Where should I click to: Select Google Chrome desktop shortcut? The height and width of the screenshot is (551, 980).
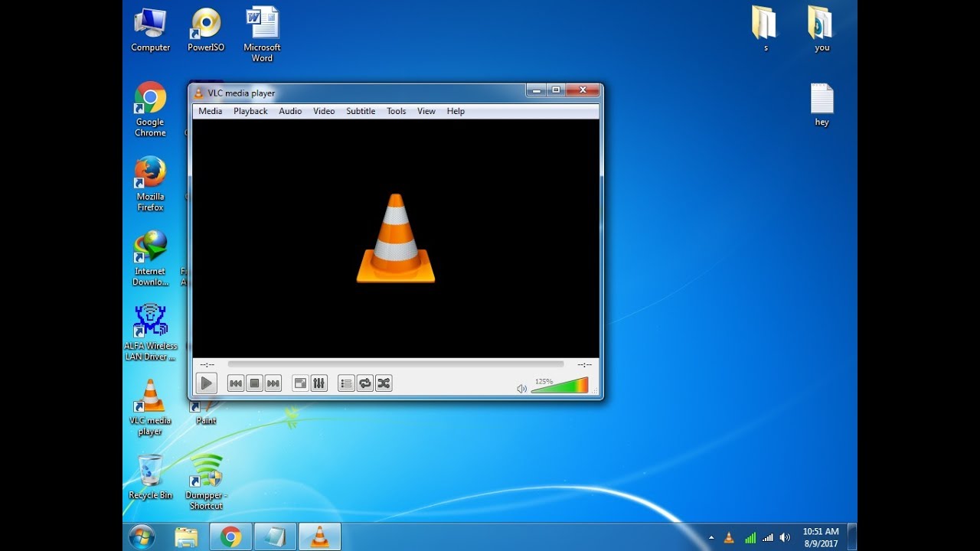tap(150, 109)
